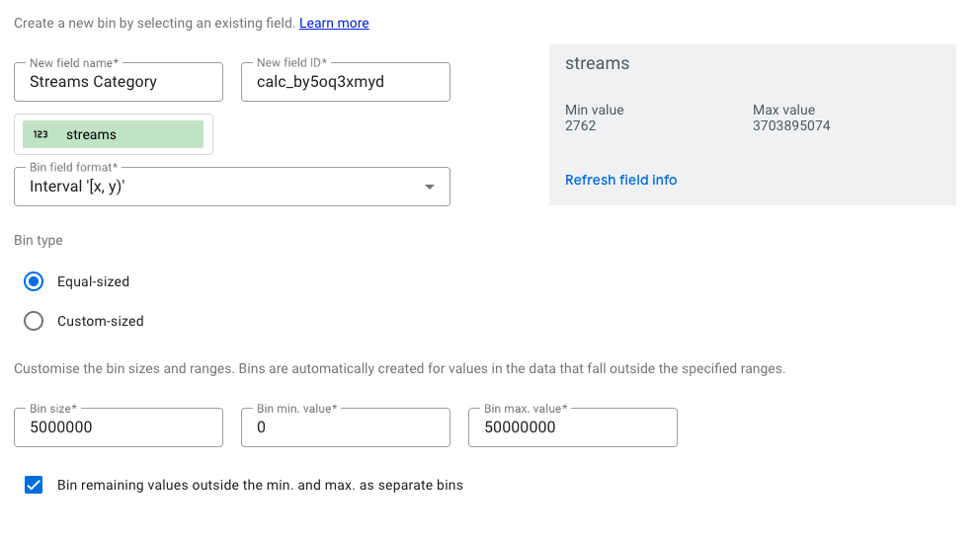The image size is (980, 541).
Task: Click the Bin max. value input
Action: (572, 427)
